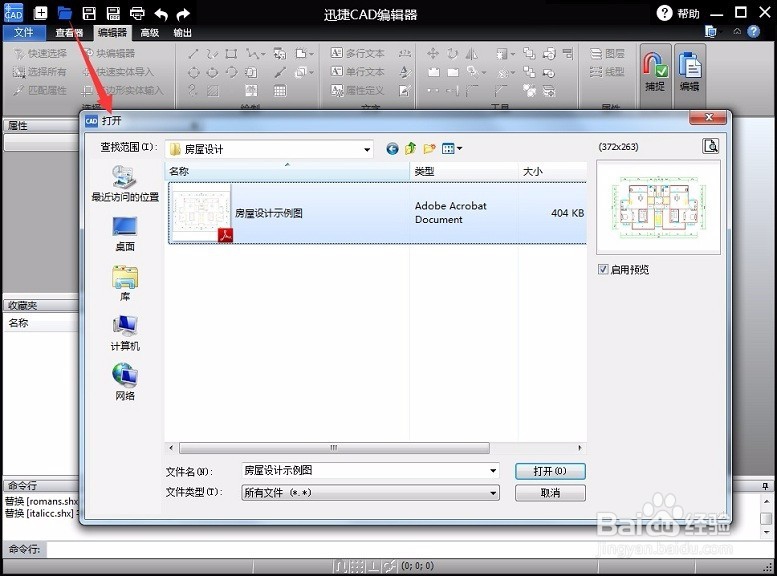Click the undo arrow in title bar
This screenshot has width=777, height=576.
pos(161,14)
